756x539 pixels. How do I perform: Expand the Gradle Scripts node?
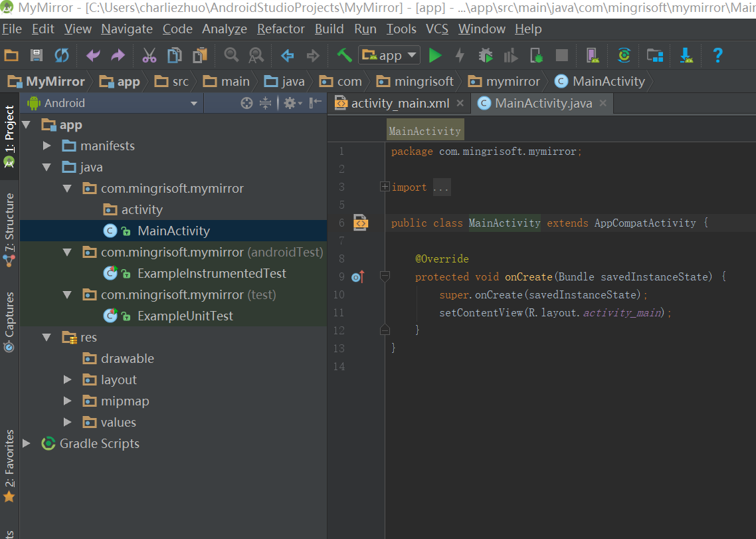click(x=27, y=443)
